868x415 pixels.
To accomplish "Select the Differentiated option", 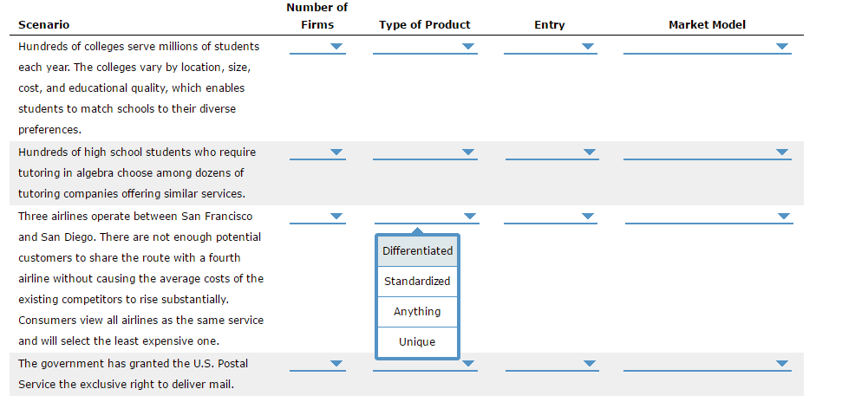I will pos(417,250).
